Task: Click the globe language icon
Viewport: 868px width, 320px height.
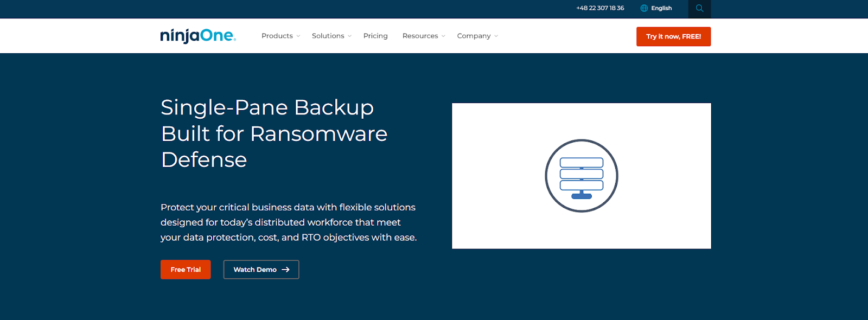Action: pos(644,8)
